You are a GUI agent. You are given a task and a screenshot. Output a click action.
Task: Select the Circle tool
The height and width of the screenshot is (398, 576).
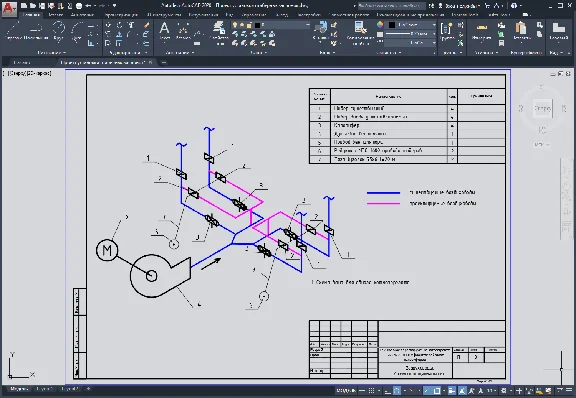click(x=58, y=30)
